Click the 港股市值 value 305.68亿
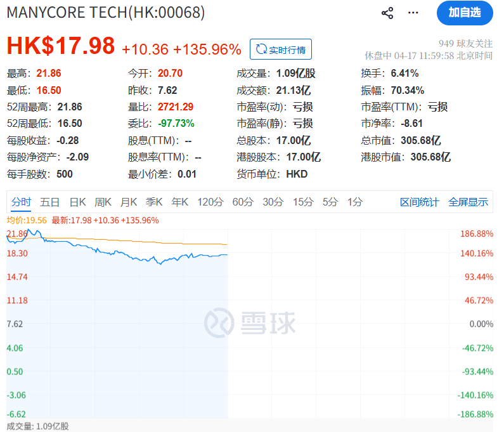The image size is (504, 432). (x=430, y=157)
